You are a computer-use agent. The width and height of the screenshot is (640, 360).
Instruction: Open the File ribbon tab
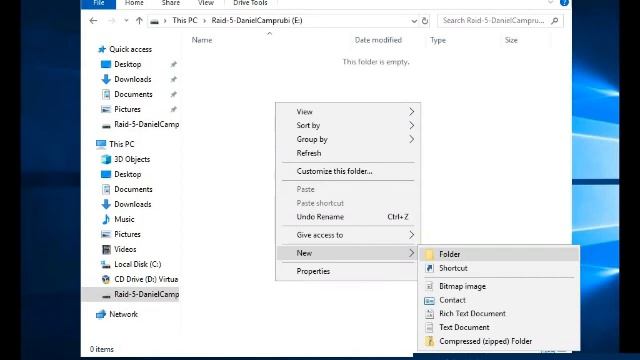coord(98,3)
